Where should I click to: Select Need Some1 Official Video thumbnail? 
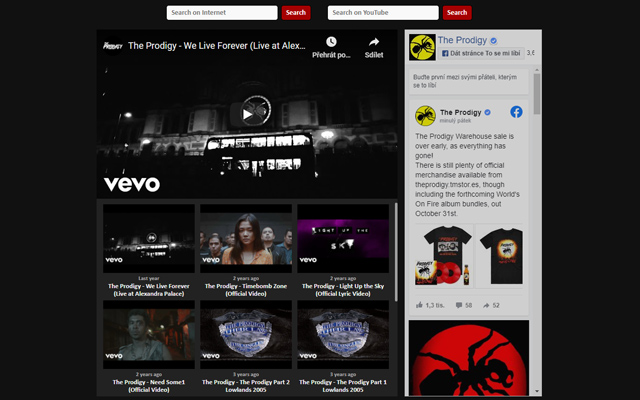[149, 335]
